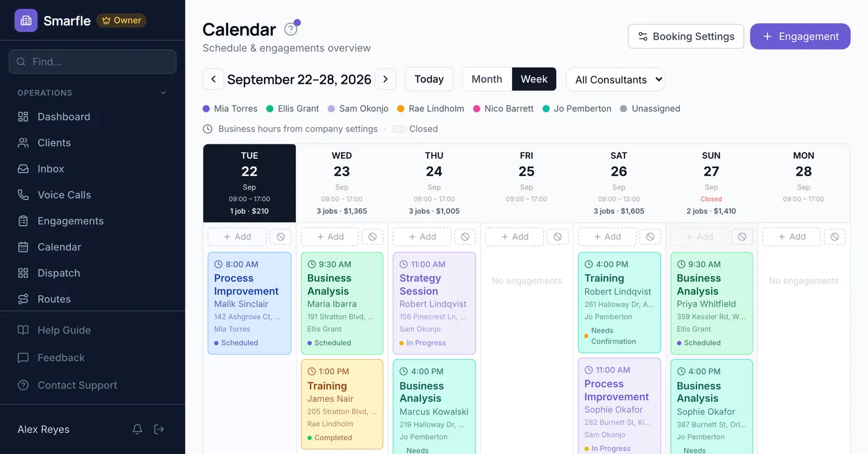
Task: Block Wednesday 23 with the ban icon
Action: coord(373,237)
